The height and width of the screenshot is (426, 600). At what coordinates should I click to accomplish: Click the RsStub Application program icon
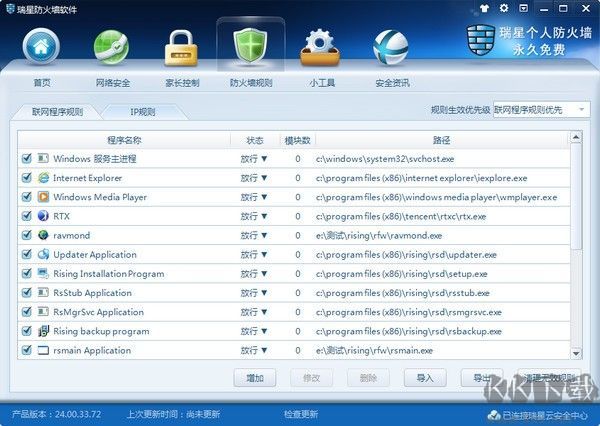[x=43, y=292]
